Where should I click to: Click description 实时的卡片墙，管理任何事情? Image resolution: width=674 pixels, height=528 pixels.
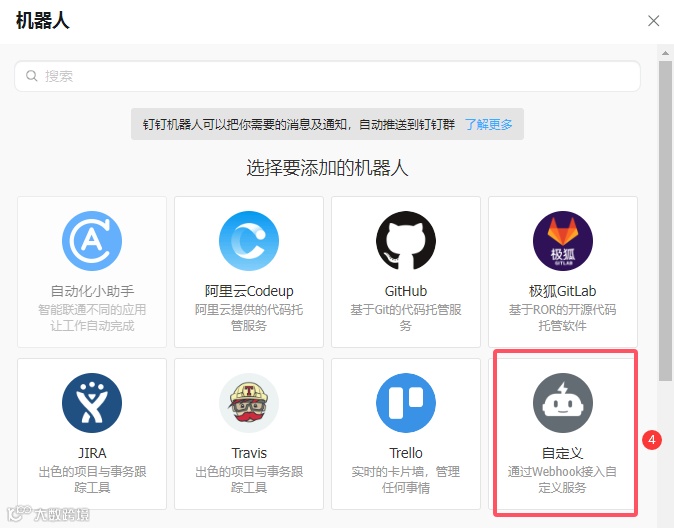406,479
